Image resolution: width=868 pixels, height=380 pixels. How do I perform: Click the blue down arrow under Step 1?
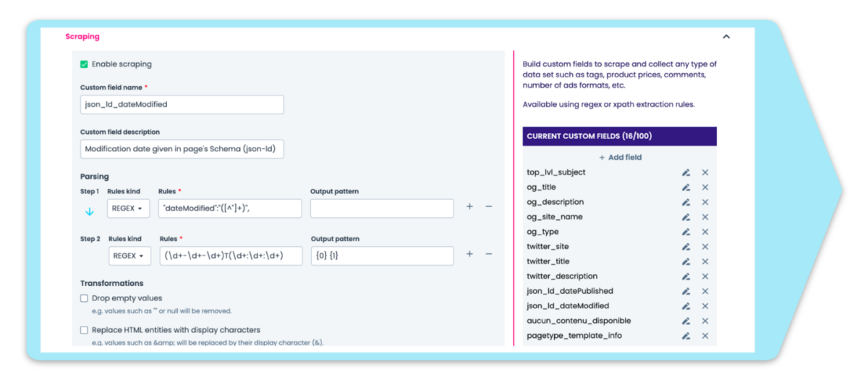click(90, 211)
